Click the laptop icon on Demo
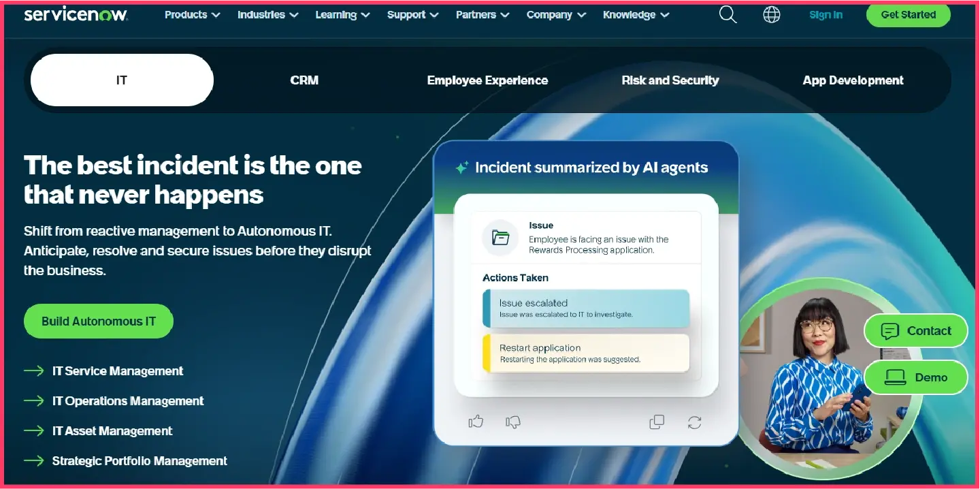This screenshot has height=489, width=980. pos(896,377)
